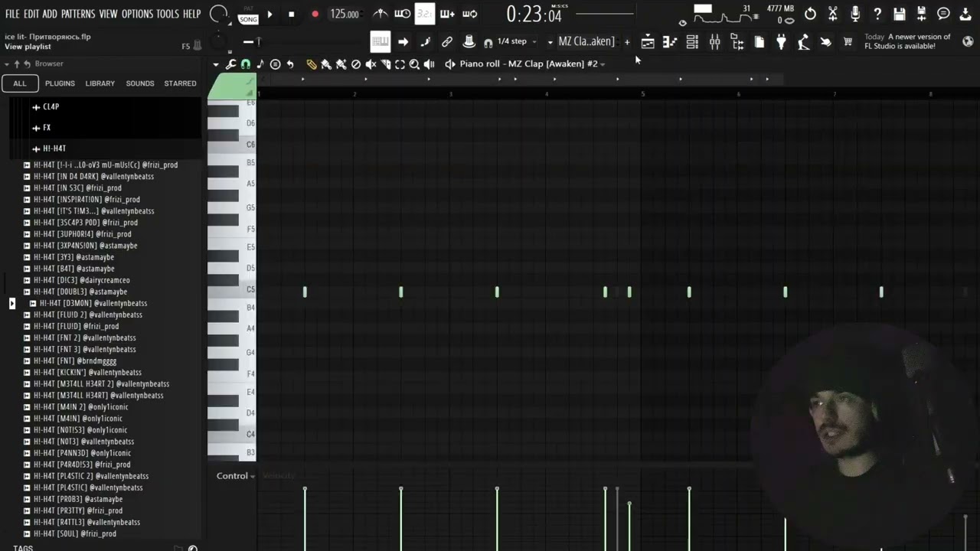Open the Playlist window icon
Viewport: 980px width, 551px height.
[x=648, y=42]
